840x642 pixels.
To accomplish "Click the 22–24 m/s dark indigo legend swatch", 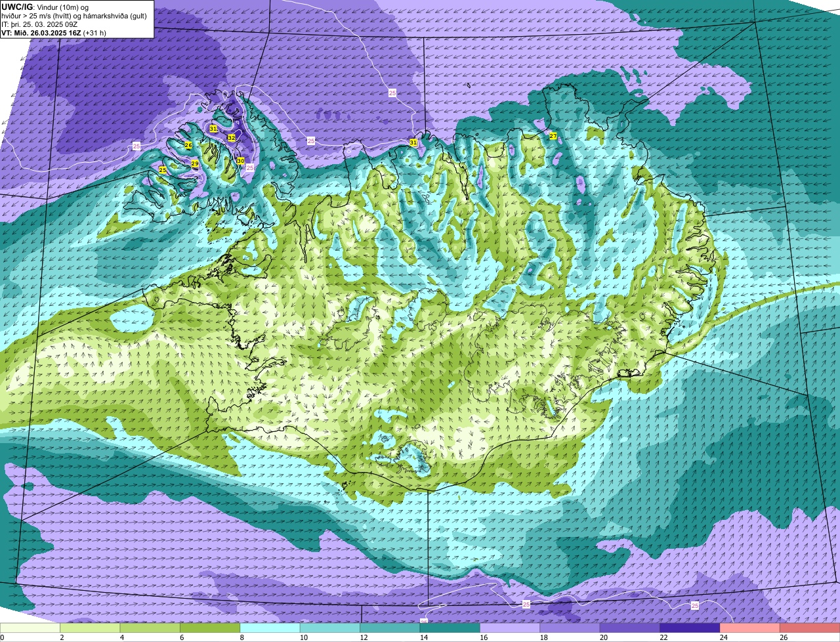I will point(690,628).
